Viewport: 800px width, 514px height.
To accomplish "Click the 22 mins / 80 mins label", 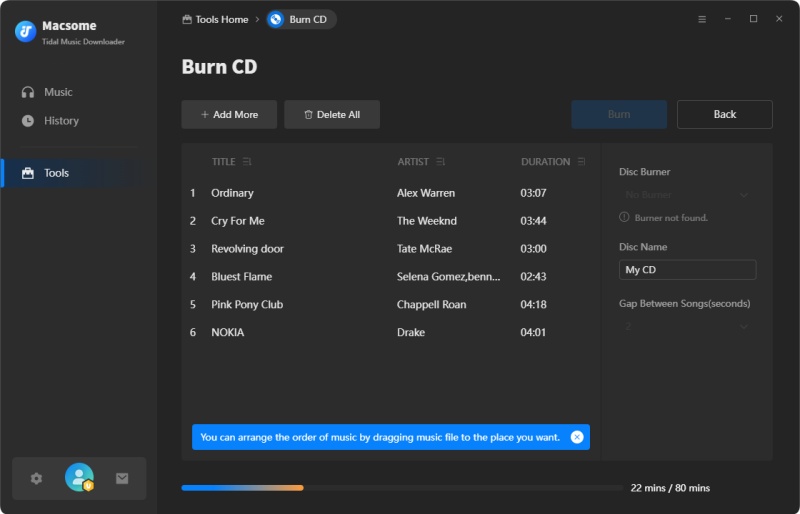I will coord(670,488).
